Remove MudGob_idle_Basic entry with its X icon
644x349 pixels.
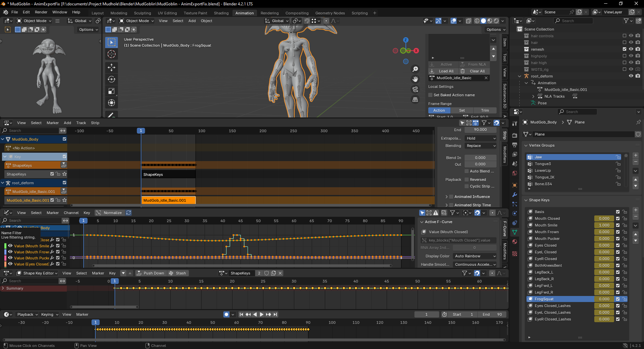point(486,78)
